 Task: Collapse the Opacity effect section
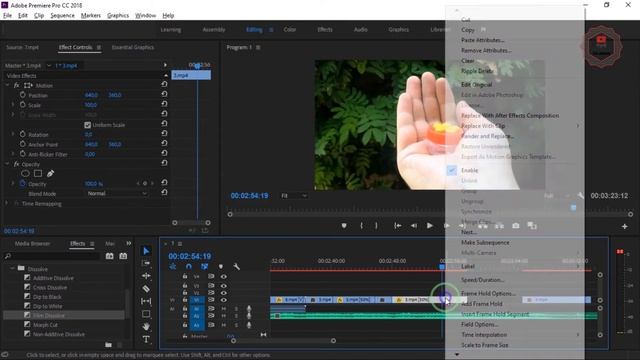tap(7, 164)
